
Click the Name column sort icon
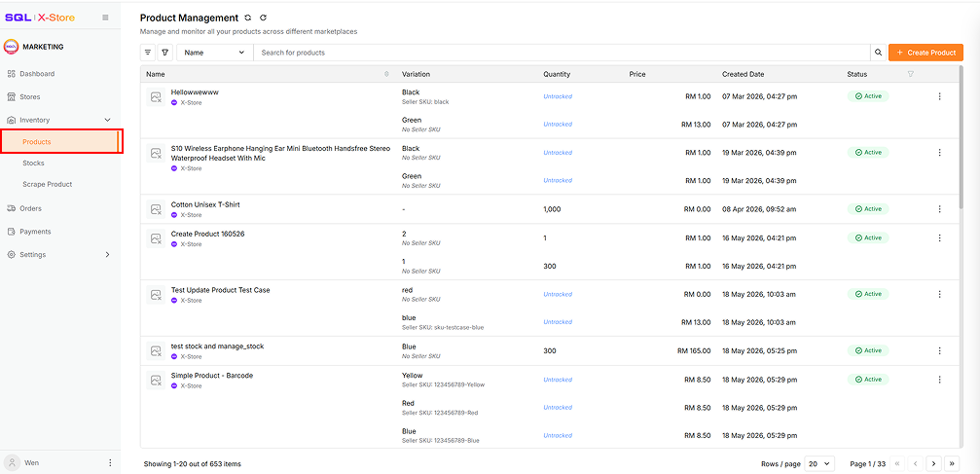tap(386, 74)
